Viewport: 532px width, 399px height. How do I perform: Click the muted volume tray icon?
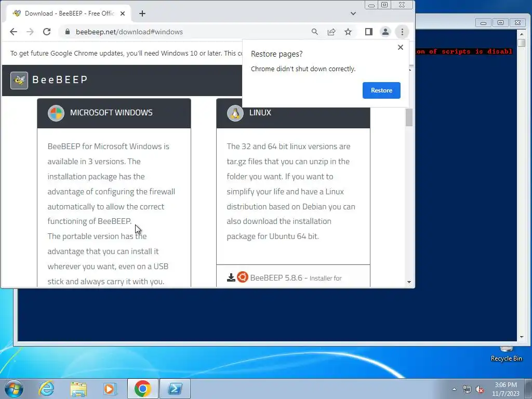point(480,389)
